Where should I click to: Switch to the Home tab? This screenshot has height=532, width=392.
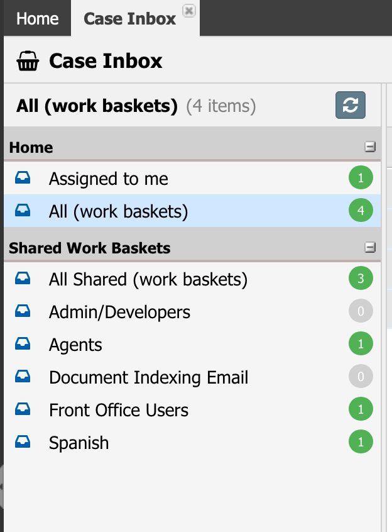pos(37,18)
